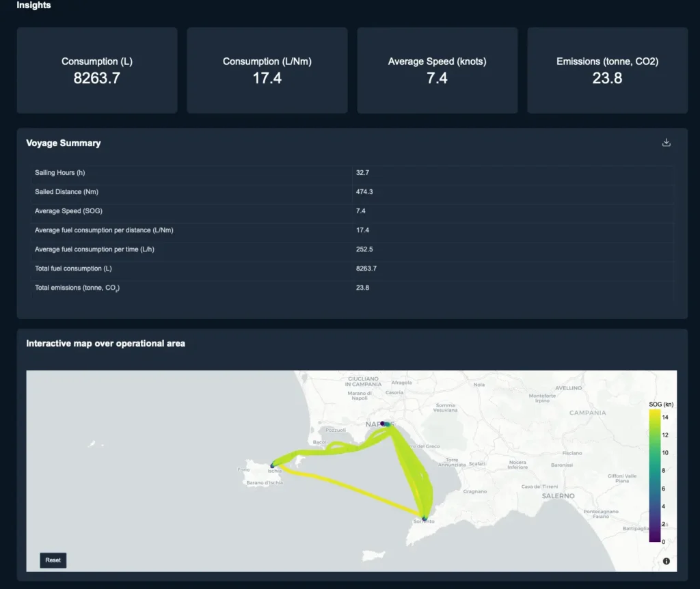Open the map info icon
Viewport: 700px width, 589px height.
click(667, 561)
